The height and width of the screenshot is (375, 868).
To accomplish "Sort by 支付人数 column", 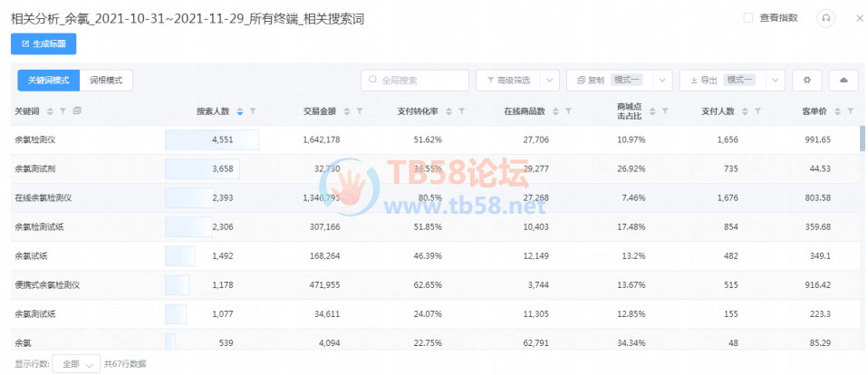I will point(745,111).
